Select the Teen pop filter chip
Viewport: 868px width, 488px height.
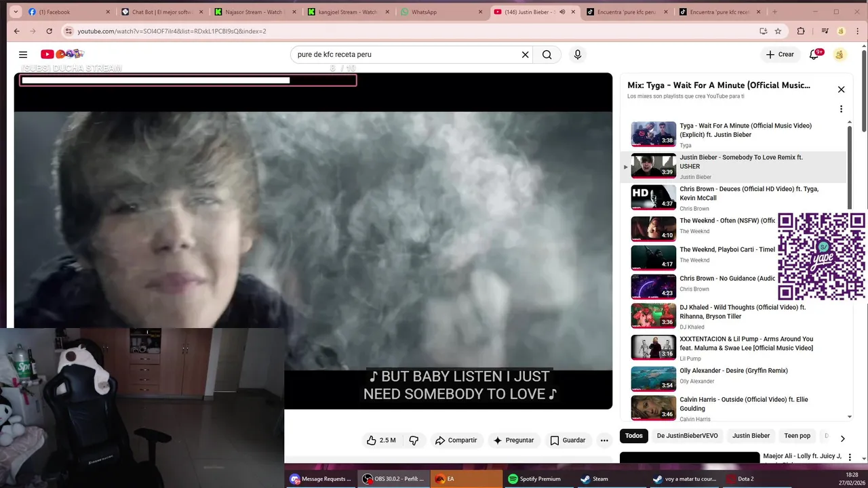797,436
